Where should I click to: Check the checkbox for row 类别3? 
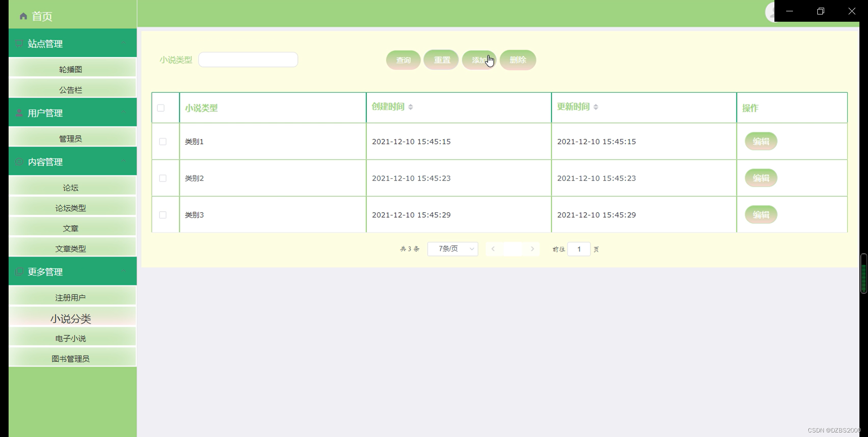(x=163, y=215)
